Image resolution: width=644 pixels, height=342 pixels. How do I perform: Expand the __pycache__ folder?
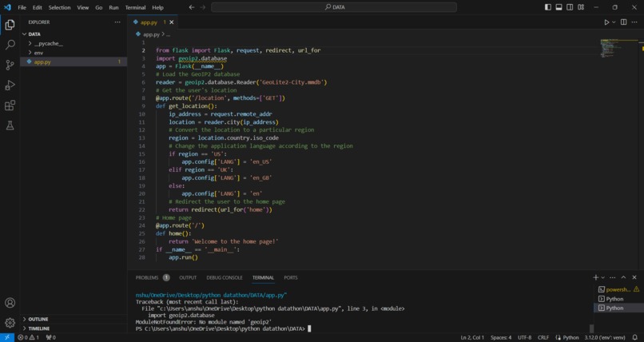tap(74, 43)
